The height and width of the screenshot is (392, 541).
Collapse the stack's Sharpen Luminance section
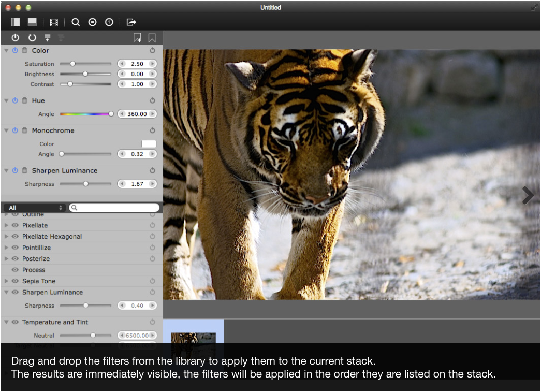(x=6, y=170)
